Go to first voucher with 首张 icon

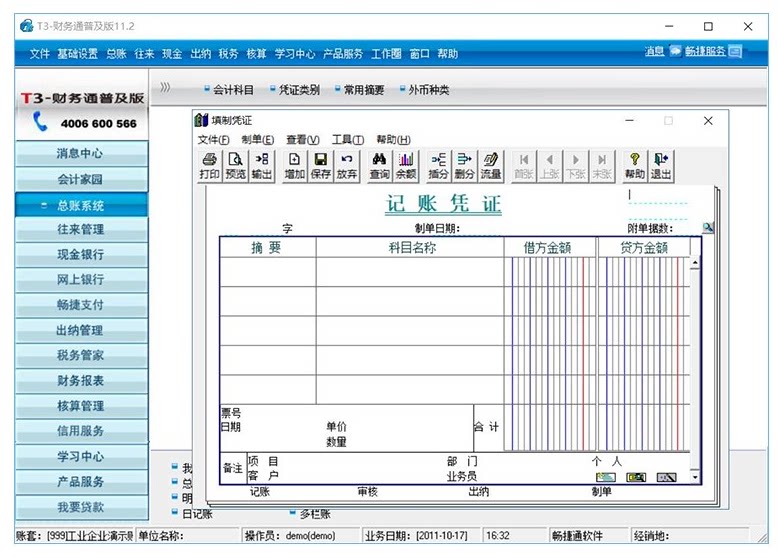[524, 166]
